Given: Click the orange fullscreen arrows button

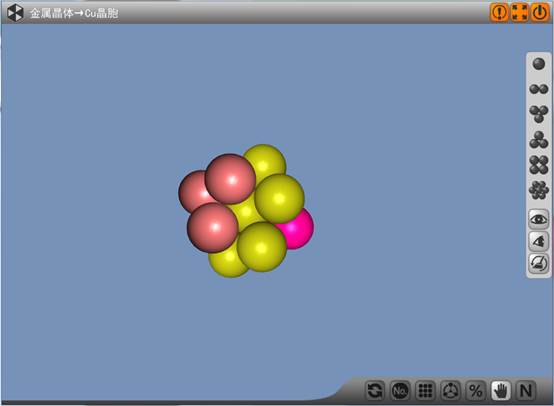Looking at the screenshot, I should (x=520, y=13).
